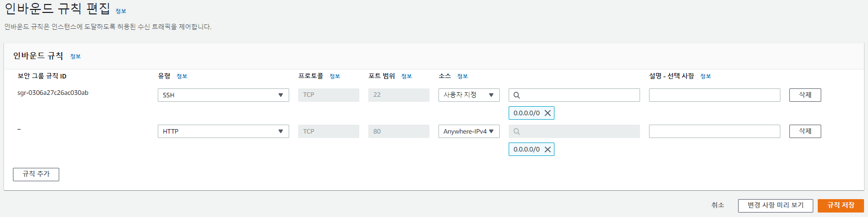Remove the 0.0.0.0/0 chip in the SSH rule

coord(547,113)
